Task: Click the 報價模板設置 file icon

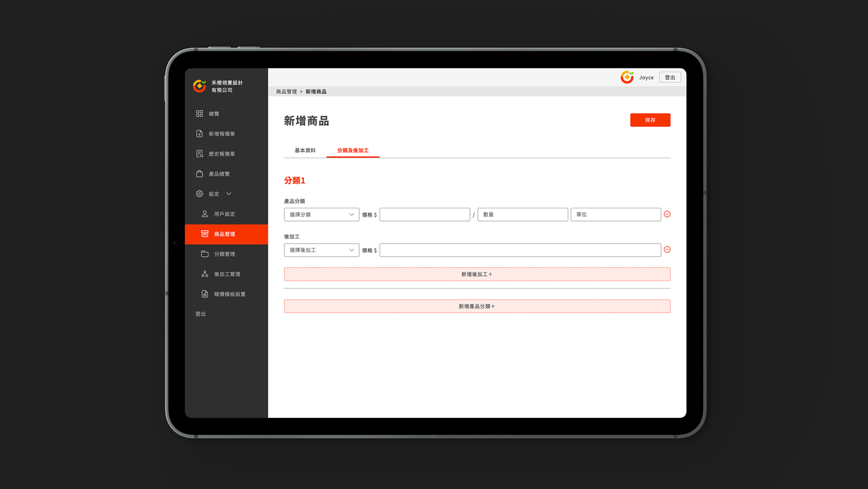Action: [204, 294]
